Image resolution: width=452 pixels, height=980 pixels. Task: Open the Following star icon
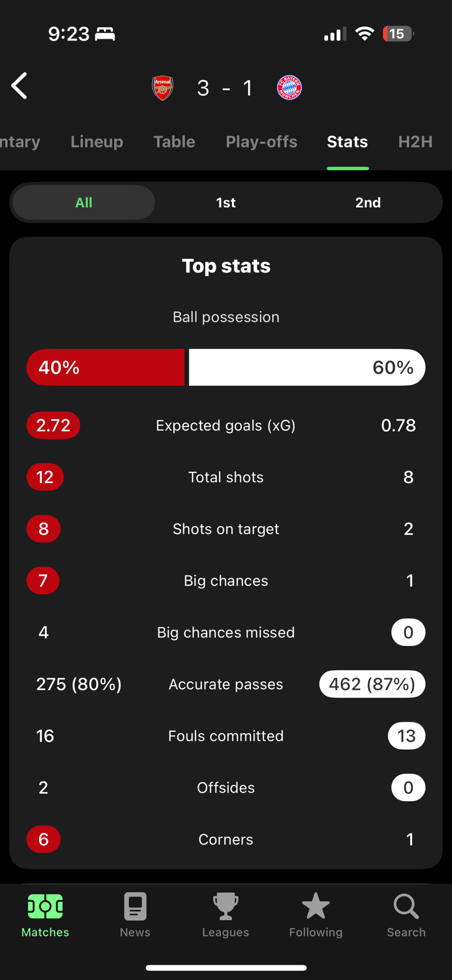pyautogui.click(x=316, y=906)
